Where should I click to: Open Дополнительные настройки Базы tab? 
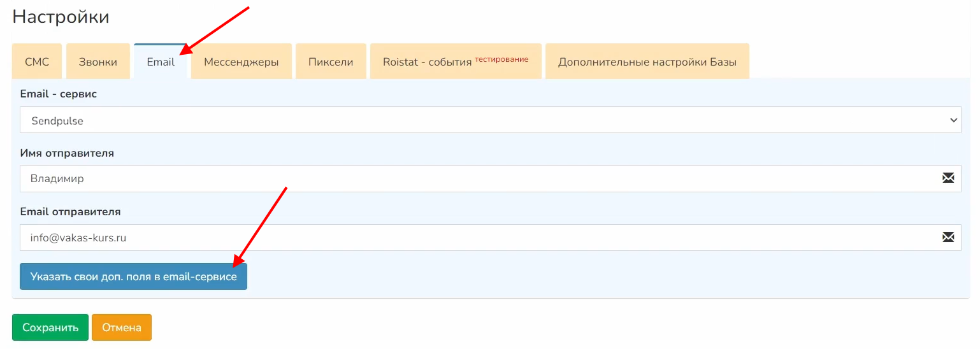[x=647, y=62]
